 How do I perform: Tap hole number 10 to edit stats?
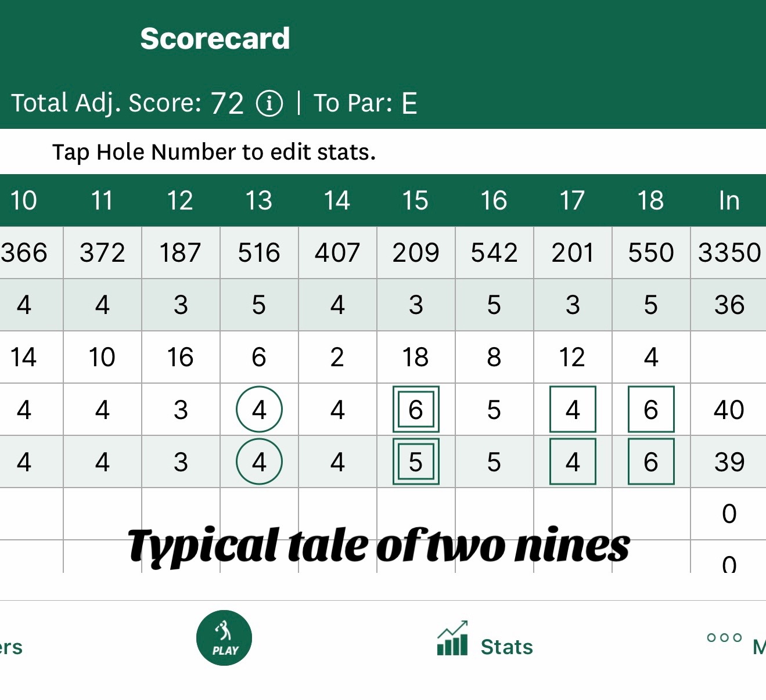(x=24, y=200)
